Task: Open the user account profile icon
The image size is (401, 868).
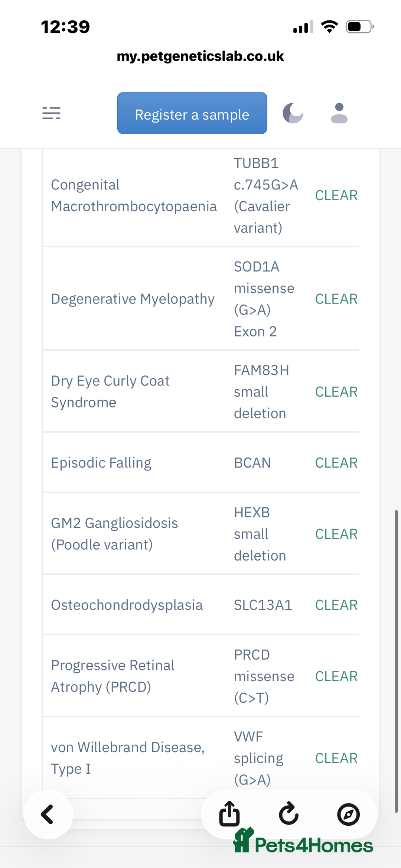Action: tap(339, 113)
